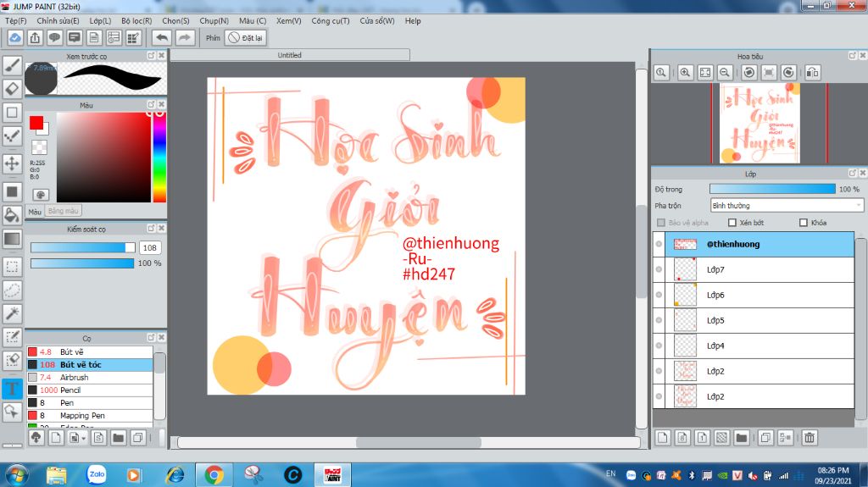The width and height of the screenshot is (868, 487).
Task: Open the Pha trộn blend mode dropdown
Action: pos(787,205)
